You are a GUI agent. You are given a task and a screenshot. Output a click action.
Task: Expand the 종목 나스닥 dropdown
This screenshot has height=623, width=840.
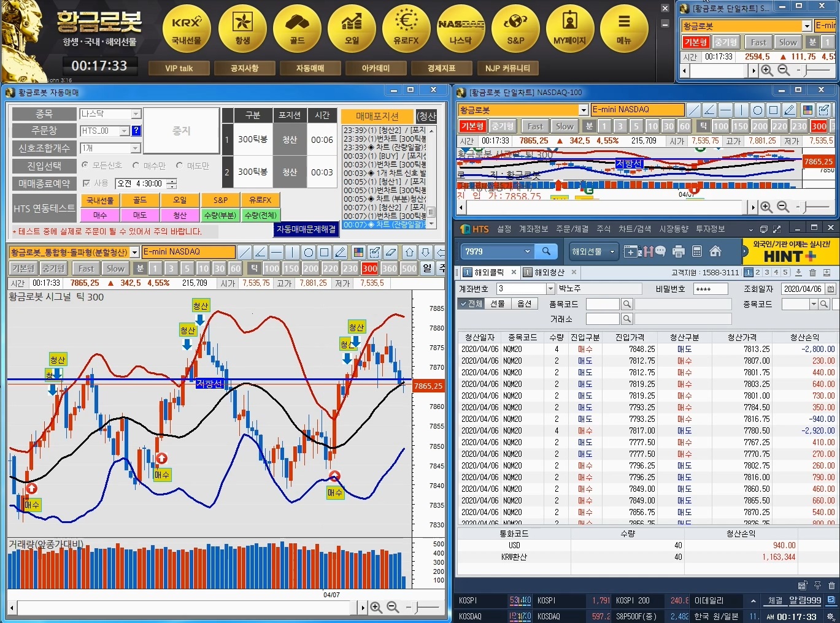pos(136,114)
